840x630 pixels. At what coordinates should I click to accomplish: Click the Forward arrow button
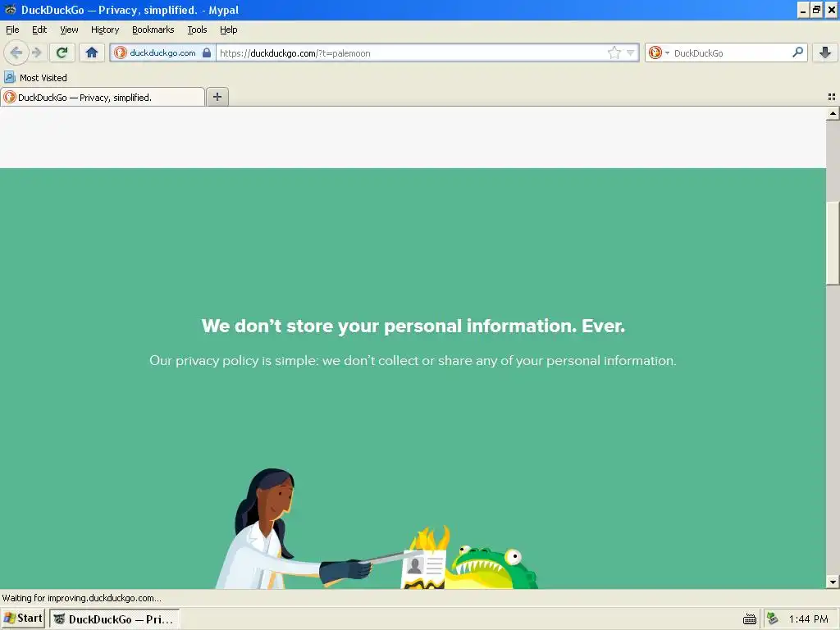(x=36, y=52)
